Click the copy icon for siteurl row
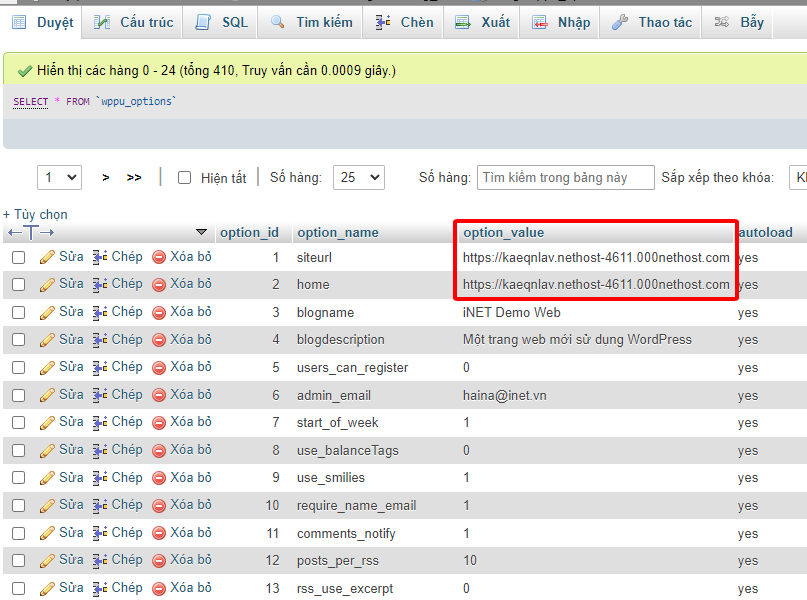Viewport: 807px width, 600px height. (x=100, y=257)
